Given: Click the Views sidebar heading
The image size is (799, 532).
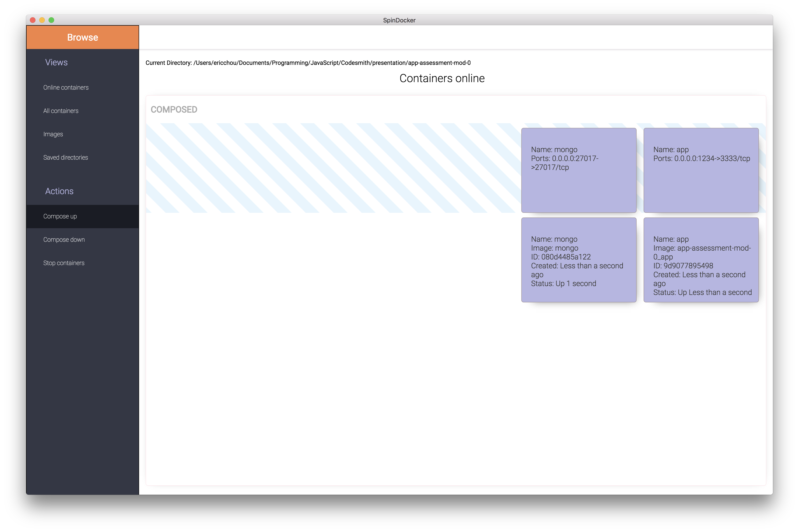Looking at the screenshot, I should pos(56,63).
